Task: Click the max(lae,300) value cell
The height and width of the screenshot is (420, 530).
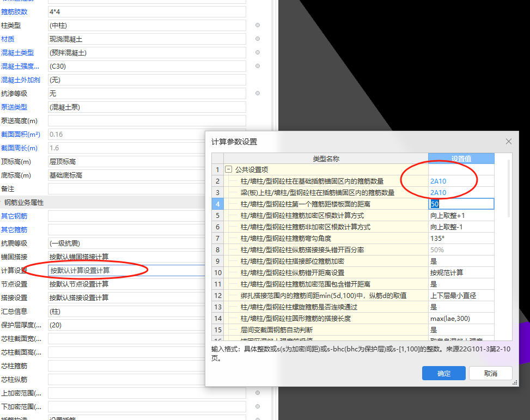Action: coord(461,319)
